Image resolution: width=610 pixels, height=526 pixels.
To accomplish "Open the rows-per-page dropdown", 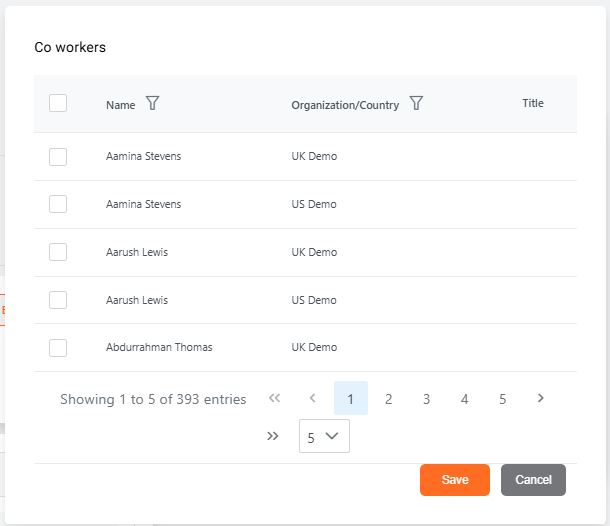I will (x=324, y=436).
